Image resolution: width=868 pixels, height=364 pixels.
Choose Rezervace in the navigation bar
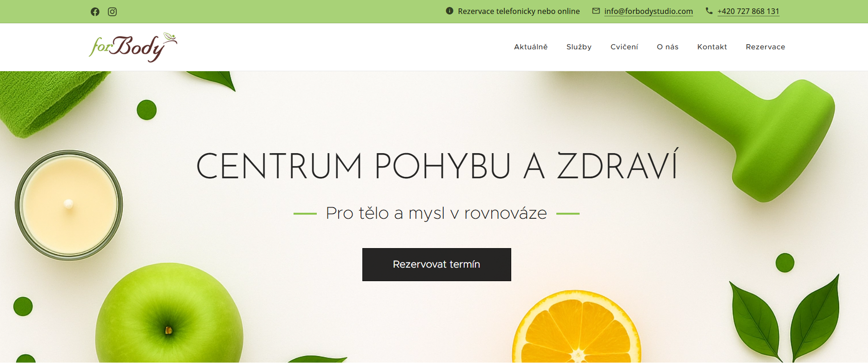tap(765, 47)
